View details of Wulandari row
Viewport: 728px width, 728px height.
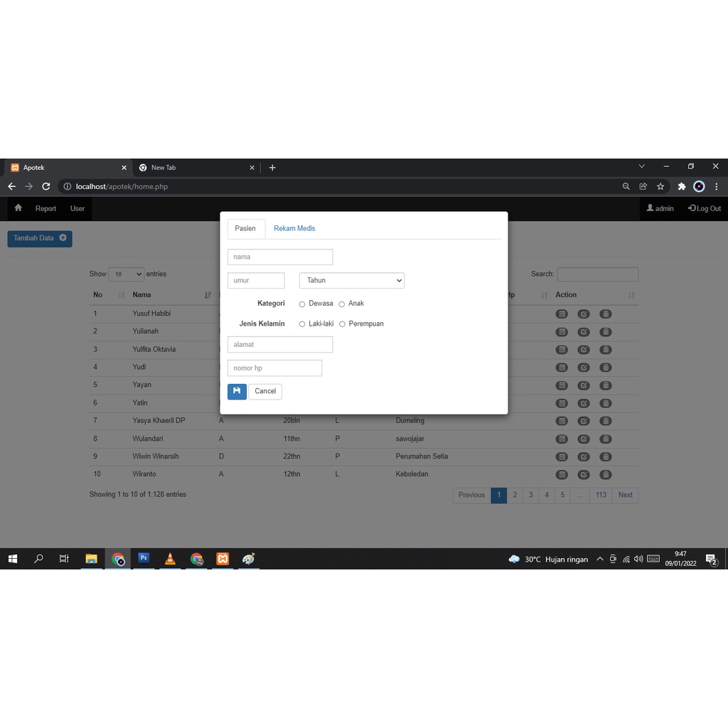(x=562, y=439)
